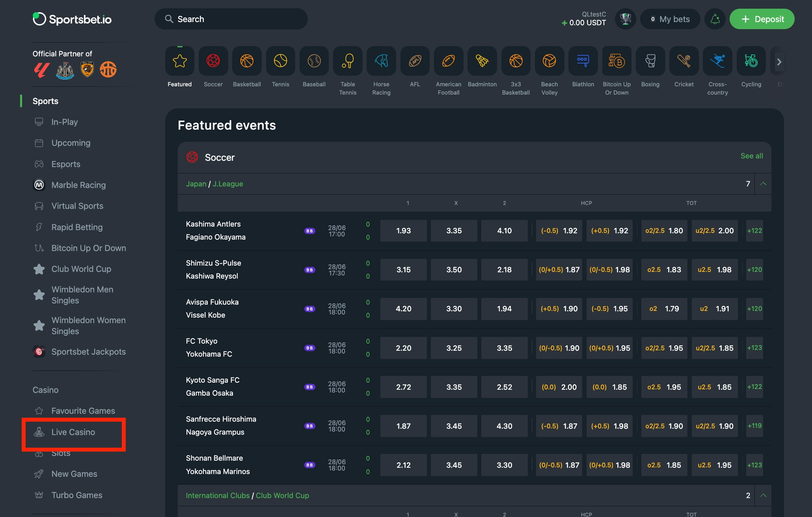Go to Esports in the sidebar
This screenshot has height=517, width=812.
[66, 164]
